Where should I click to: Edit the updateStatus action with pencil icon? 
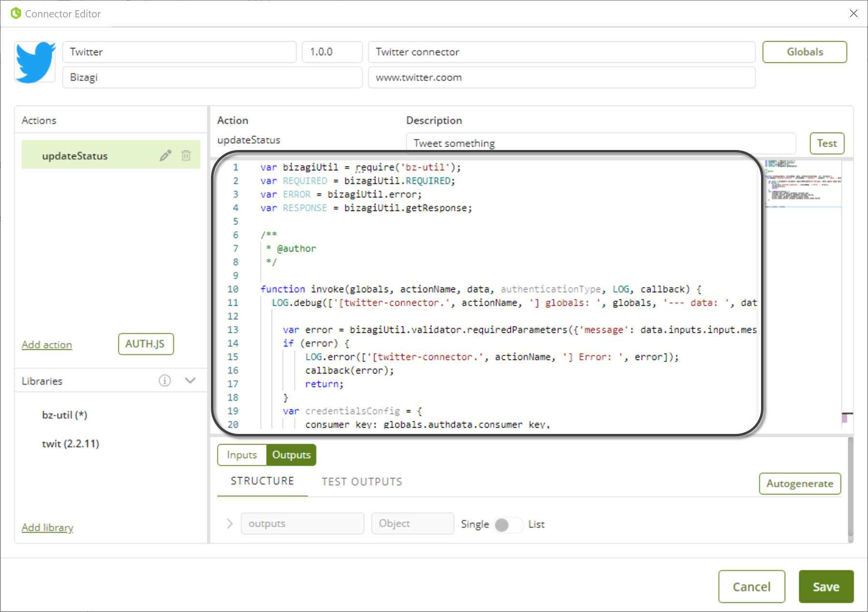(x=165, y=155)
